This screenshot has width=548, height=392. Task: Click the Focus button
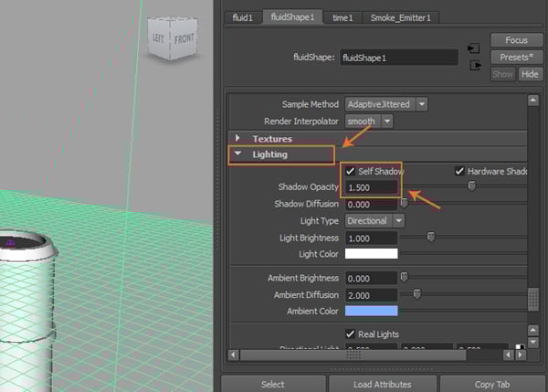(x=517, y=40)
